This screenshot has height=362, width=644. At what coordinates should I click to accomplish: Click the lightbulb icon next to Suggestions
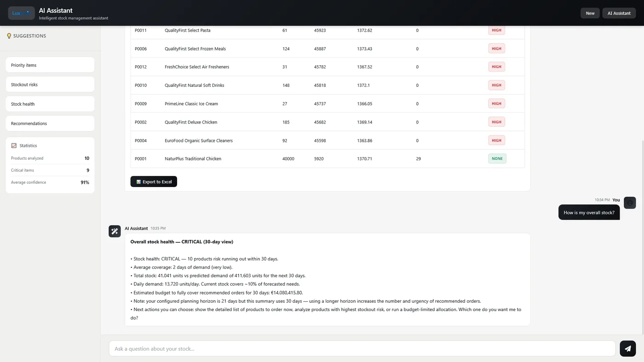[9, 36]
